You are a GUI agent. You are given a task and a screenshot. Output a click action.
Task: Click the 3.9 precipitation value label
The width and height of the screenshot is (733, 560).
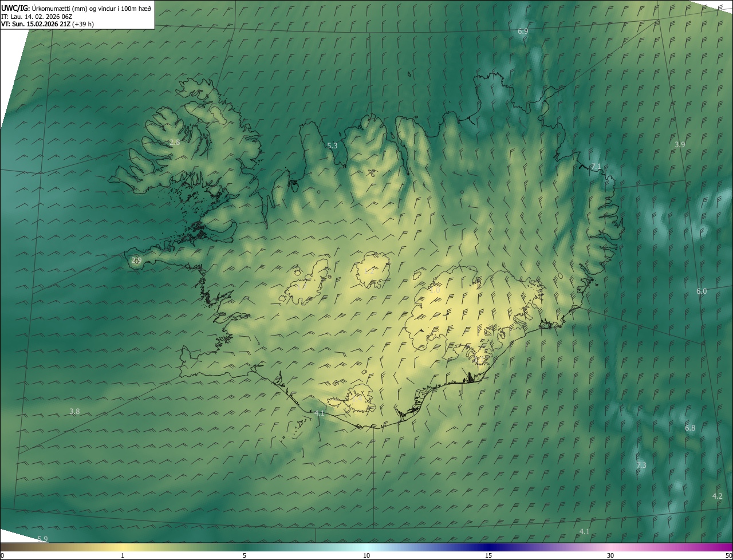pos(680,145)
